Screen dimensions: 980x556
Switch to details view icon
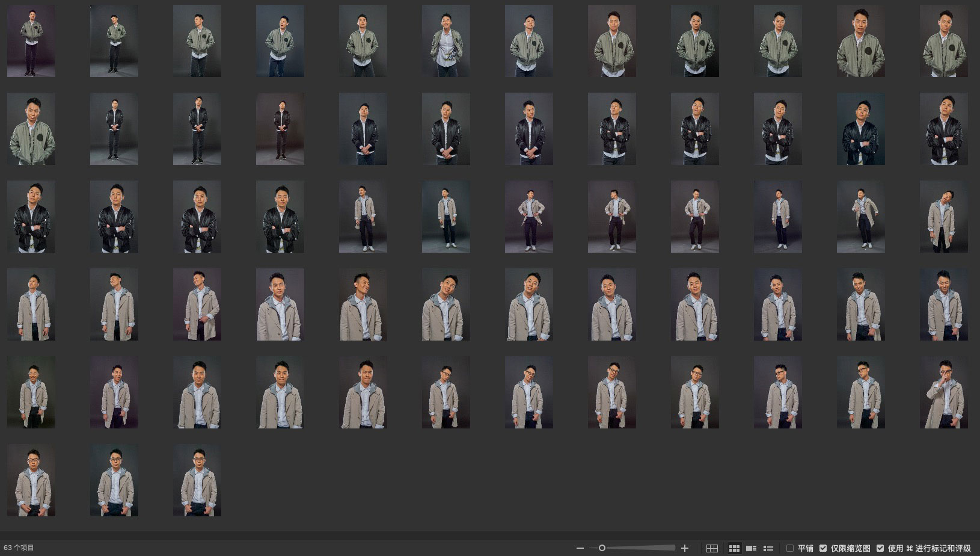pos(751,548)
